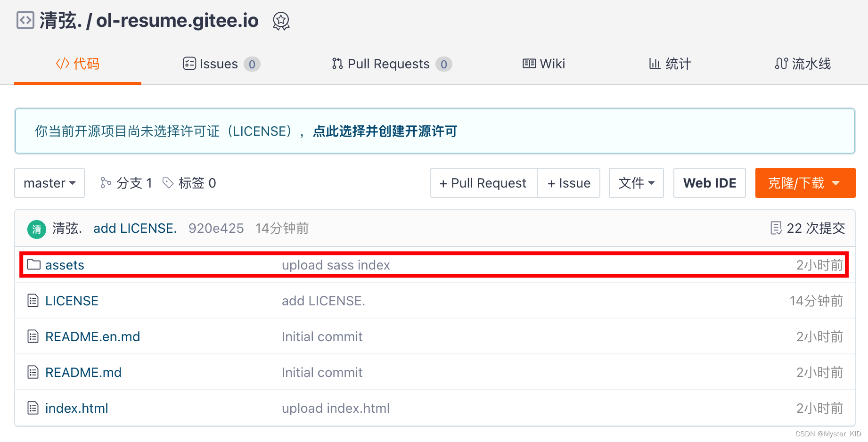Open author name 清弦. in commit bar
The image size is (868, 442).
point(67,229)
